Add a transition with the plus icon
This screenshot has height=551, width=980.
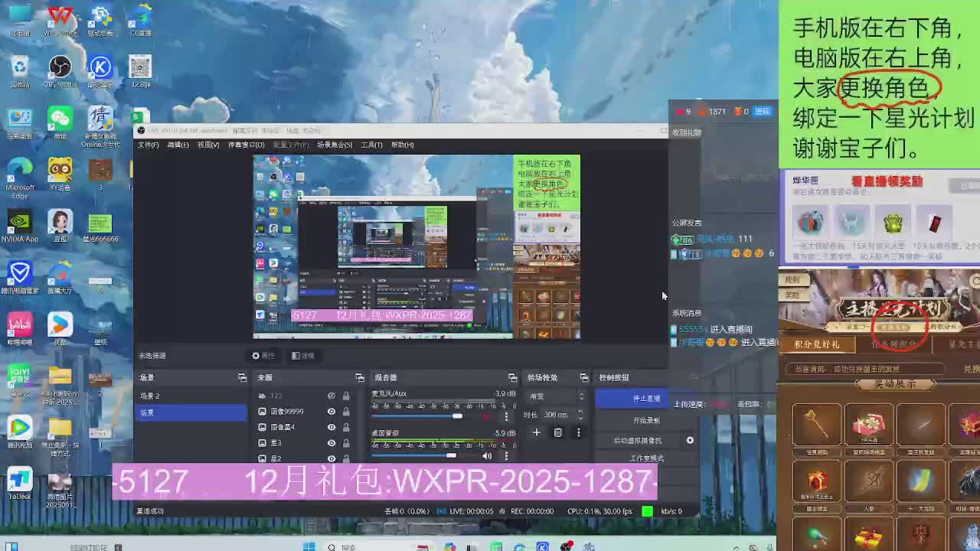tap(536, 432)
